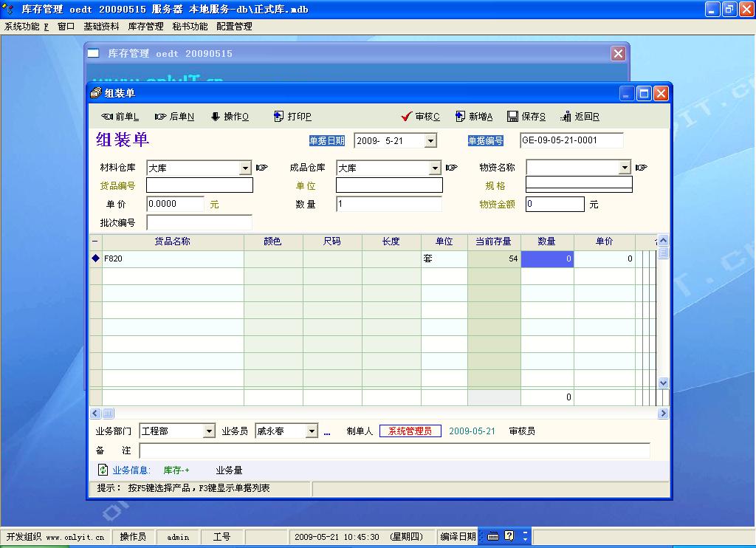The width and height of the screenshot is (756, 548).
Task: Click the ellipsis button beside 业务员
Action: 327,432
